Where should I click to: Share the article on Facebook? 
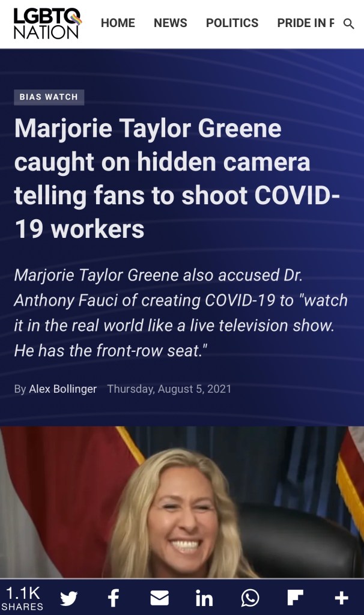click(x=114, y=598)
